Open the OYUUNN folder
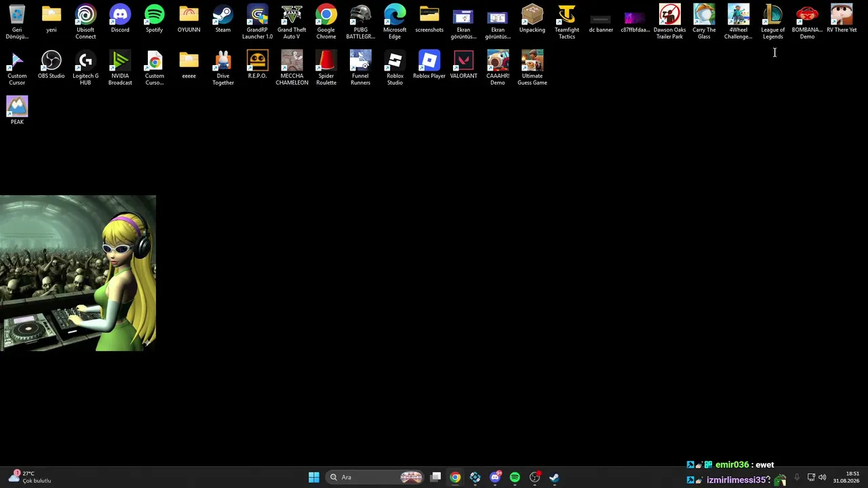 tap(189, 19)
